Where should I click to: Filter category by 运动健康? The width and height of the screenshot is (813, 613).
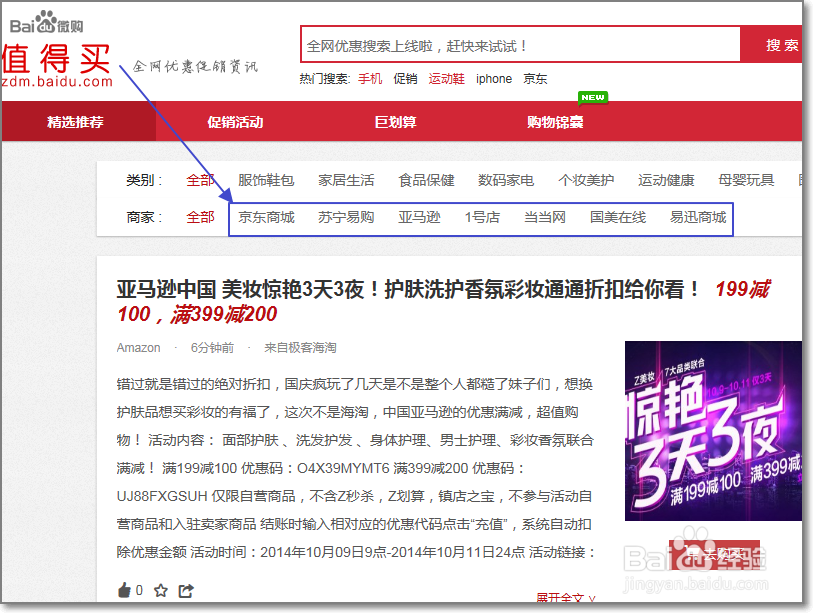(x=666, y=180)
